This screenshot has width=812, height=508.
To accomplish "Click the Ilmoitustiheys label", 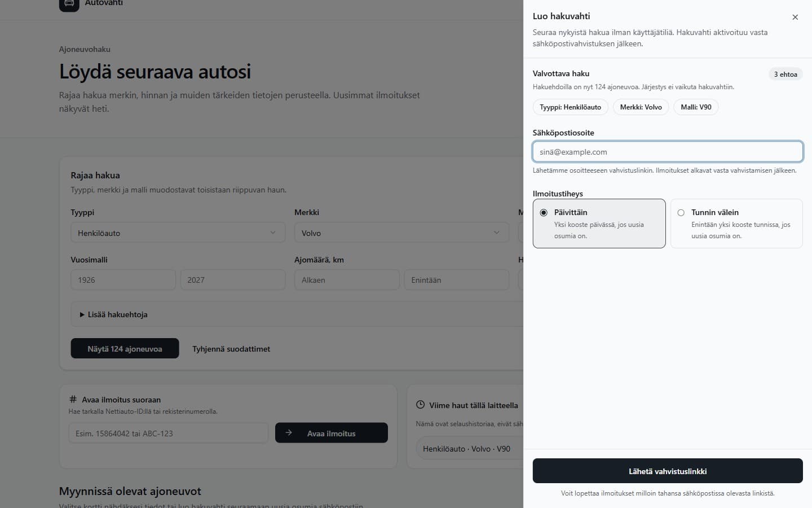I will [x=558, y=194].
